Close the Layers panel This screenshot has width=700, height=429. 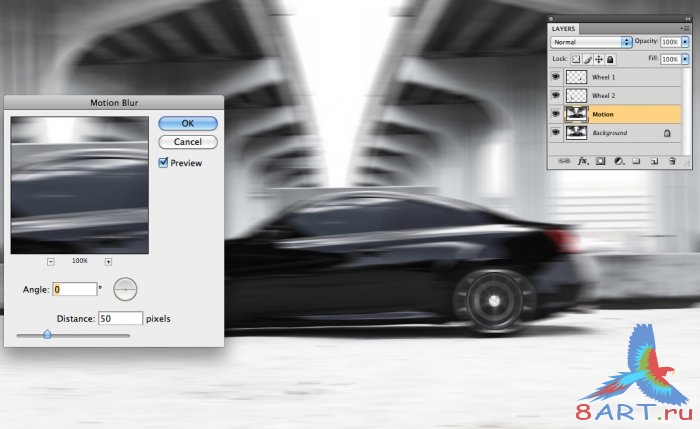pos(551,19)
